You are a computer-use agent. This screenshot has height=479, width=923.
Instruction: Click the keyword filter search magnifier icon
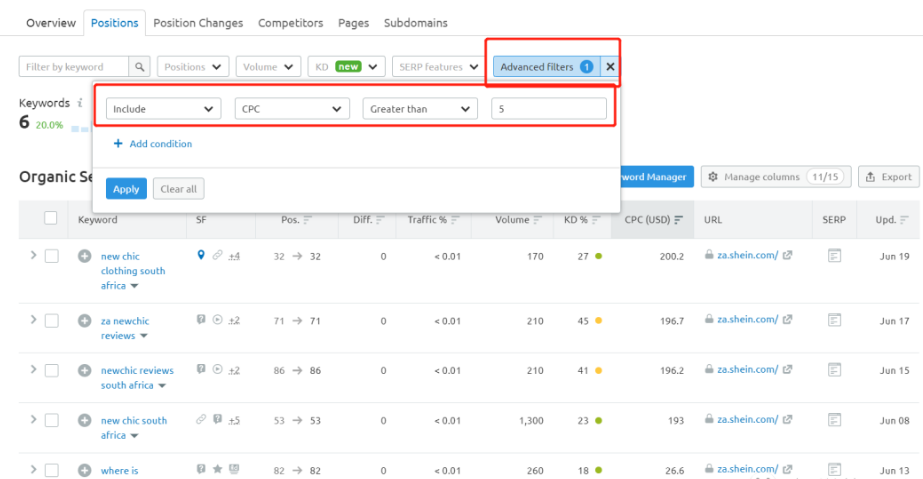pyautogui.click(x=141, y=67)
